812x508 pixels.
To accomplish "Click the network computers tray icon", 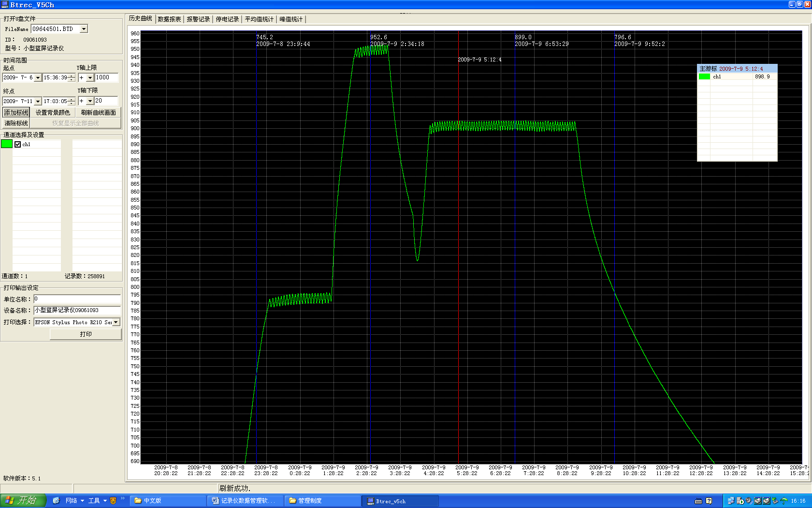I will [x=731, y=501].
